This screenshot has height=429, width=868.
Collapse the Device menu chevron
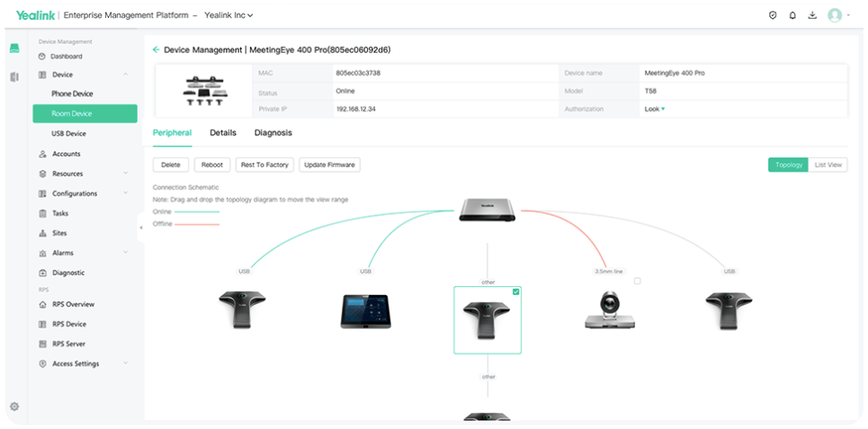coord(126,74)
